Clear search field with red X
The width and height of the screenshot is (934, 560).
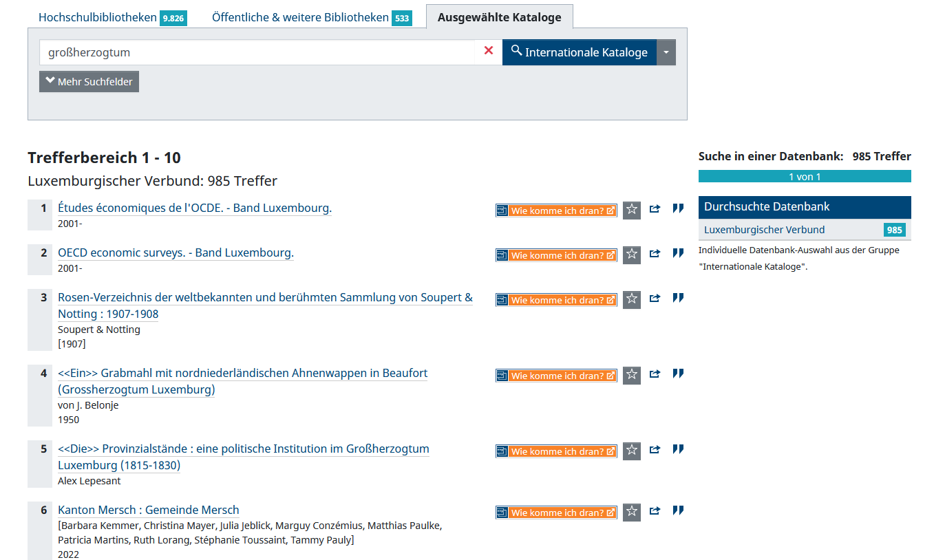coord(489,51)
